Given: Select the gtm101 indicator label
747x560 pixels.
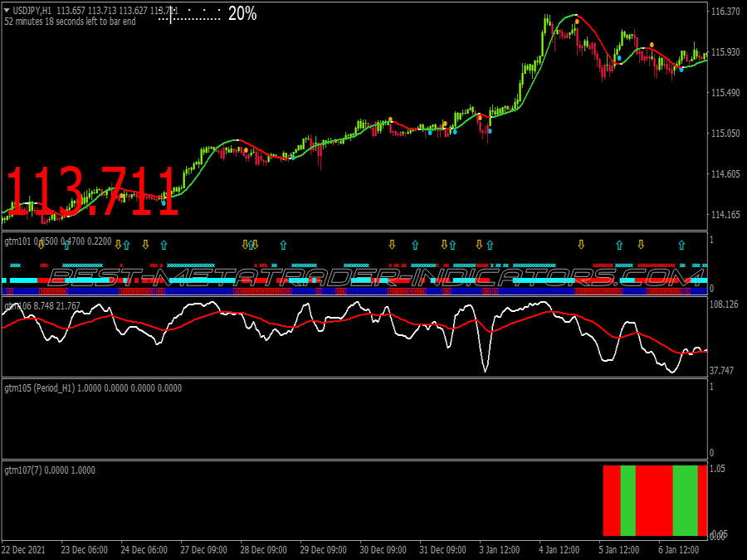Looking at the screenshot, I should (x=17, y=241).
